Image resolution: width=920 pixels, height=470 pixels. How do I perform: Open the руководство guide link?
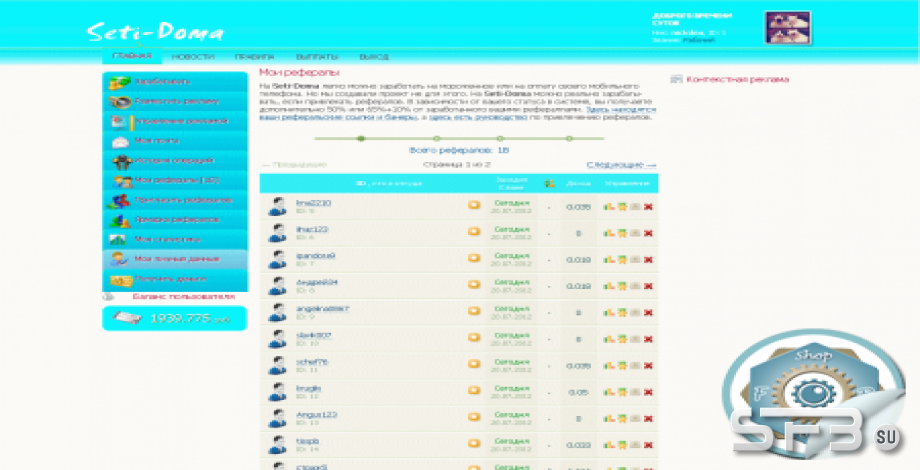pyautogui.click(x=478, y=117)
